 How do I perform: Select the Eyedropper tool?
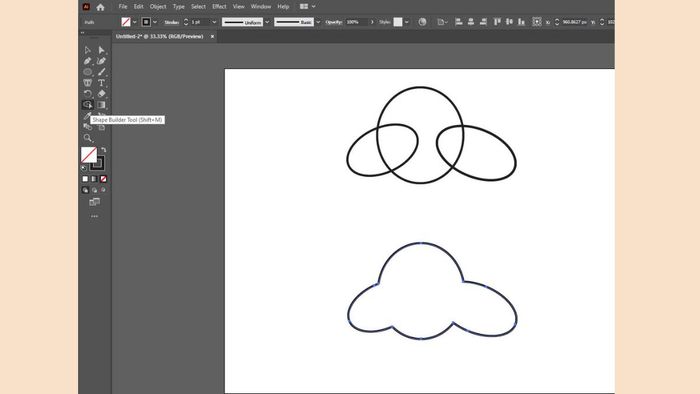click(87, 116)
